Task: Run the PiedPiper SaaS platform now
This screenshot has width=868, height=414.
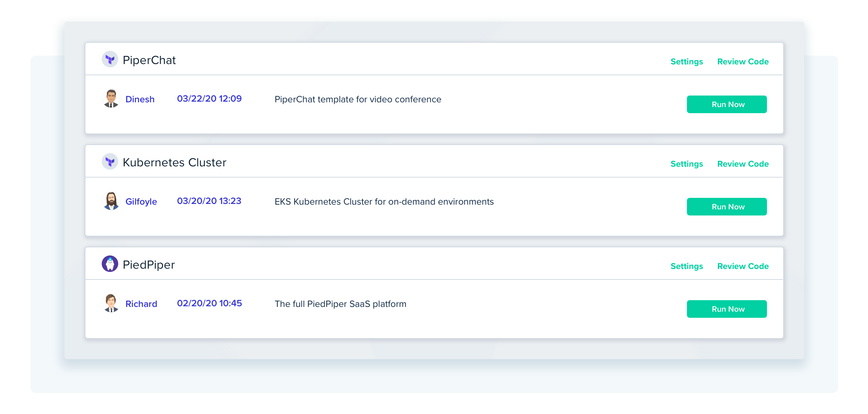Action: (727, 309)
